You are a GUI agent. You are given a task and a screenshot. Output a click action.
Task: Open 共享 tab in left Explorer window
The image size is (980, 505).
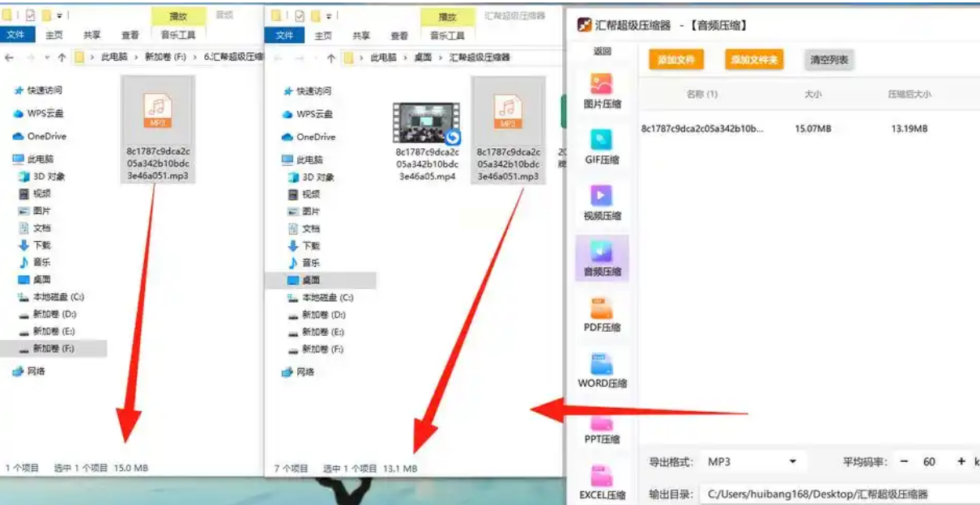tap(92, 35)
